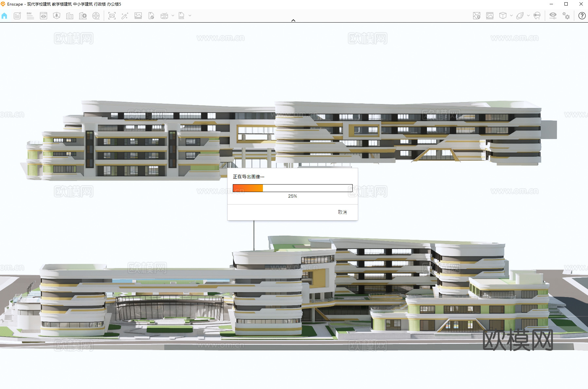Click the 取消 cancel button
Viewport: 588px width, 389px height.
click(x=342, y=212)
